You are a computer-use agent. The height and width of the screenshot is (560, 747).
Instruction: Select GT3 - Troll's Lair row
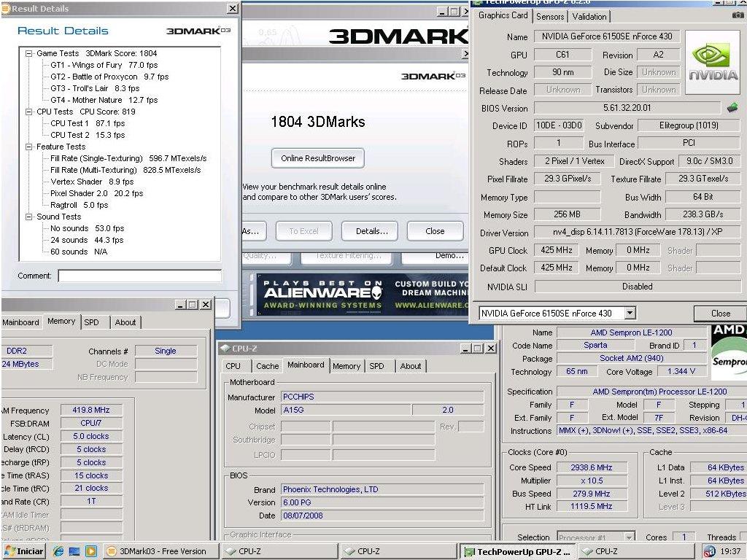[x=95, y=88]
